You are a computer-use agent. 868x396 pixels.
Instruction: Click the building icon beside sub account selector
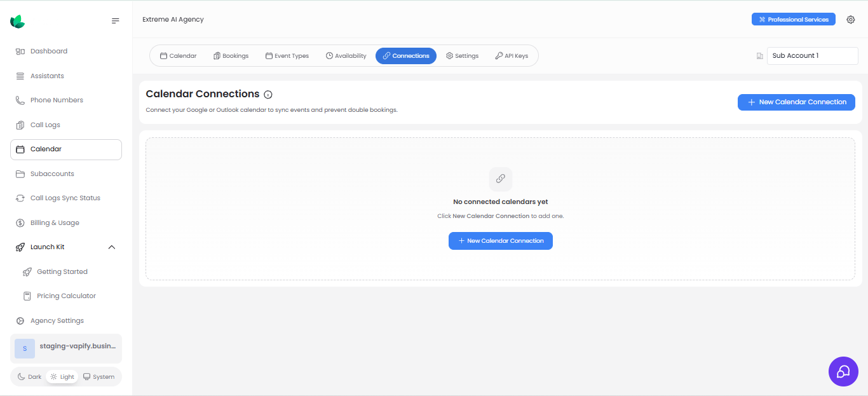tap(760, 56)
